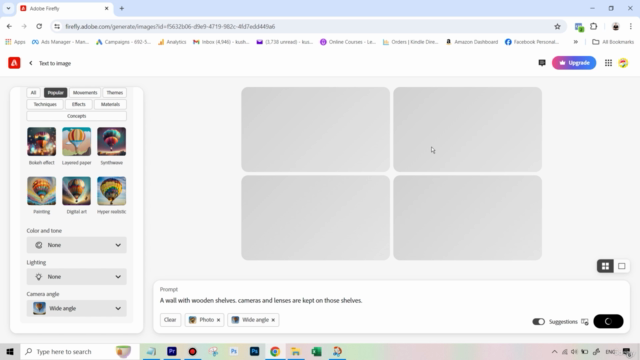Click the generating button spinner

click(608, 322)
